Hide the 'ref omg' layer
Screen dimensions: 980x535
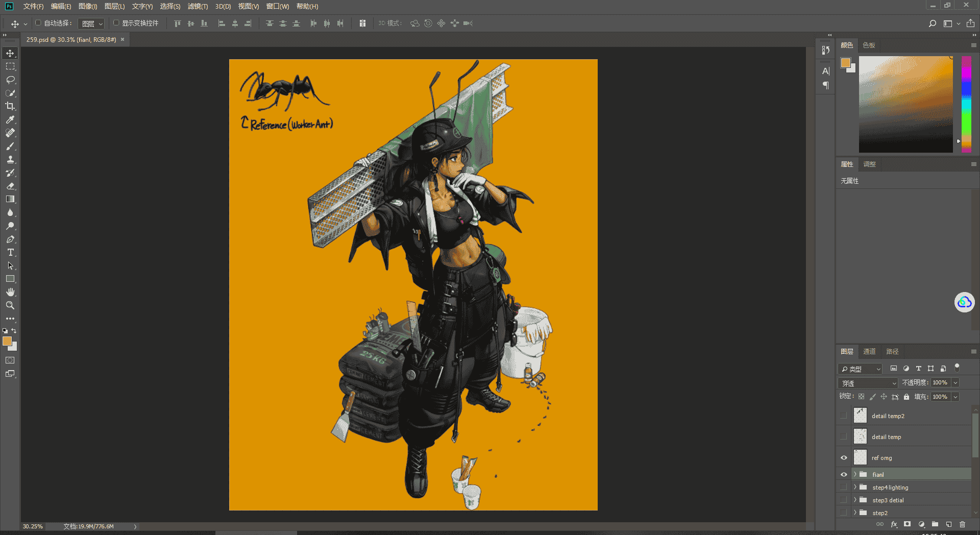844,458
